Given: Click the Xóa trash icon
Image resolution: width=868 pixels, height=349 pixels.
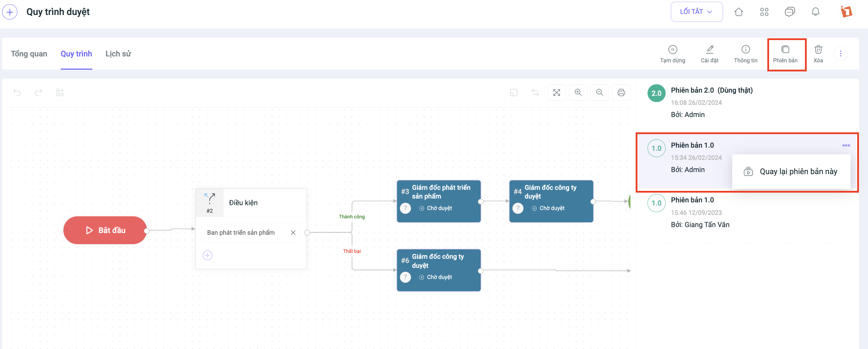Looking at the screenshot, I should 818,50.
